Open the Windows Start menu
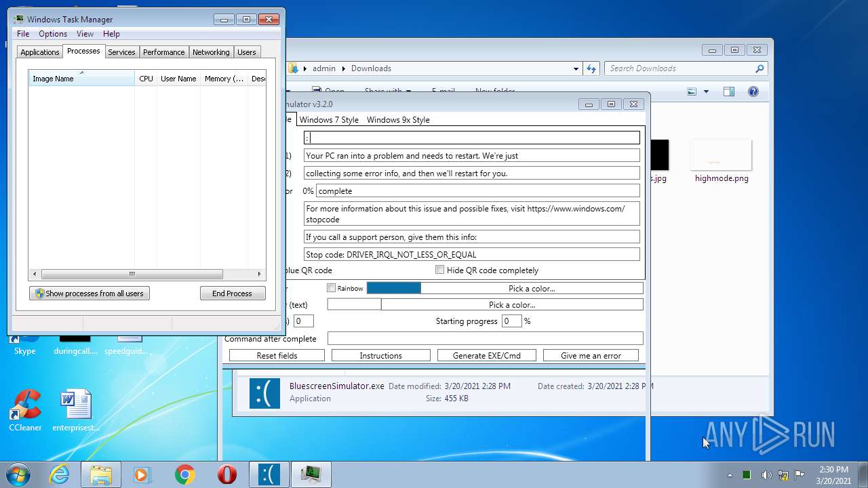This screenshot has height=488, width=868. pyautogui.click(x=17, y=474)
